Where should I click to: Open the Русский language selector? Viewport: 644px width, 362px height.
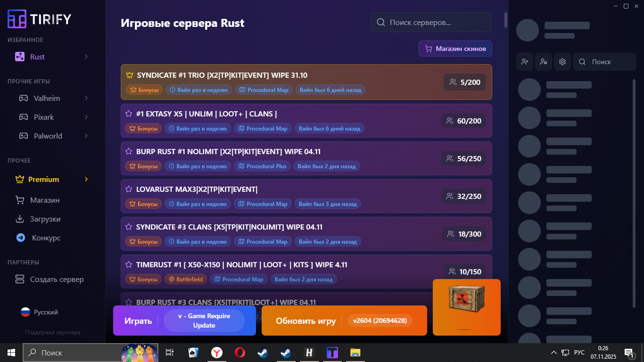tap(40, 312)
